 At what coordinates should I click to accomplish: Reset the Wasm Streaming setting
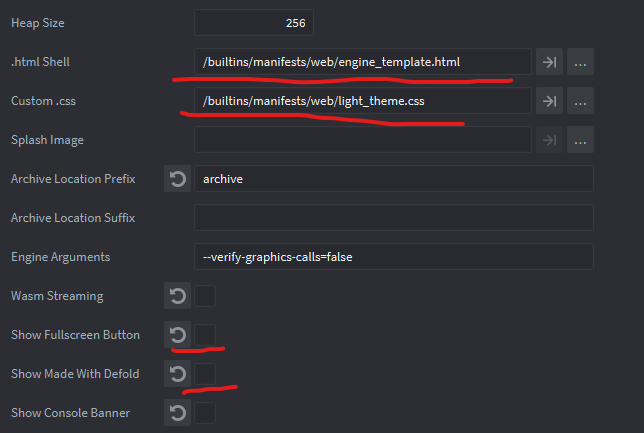tap(177, 296)
